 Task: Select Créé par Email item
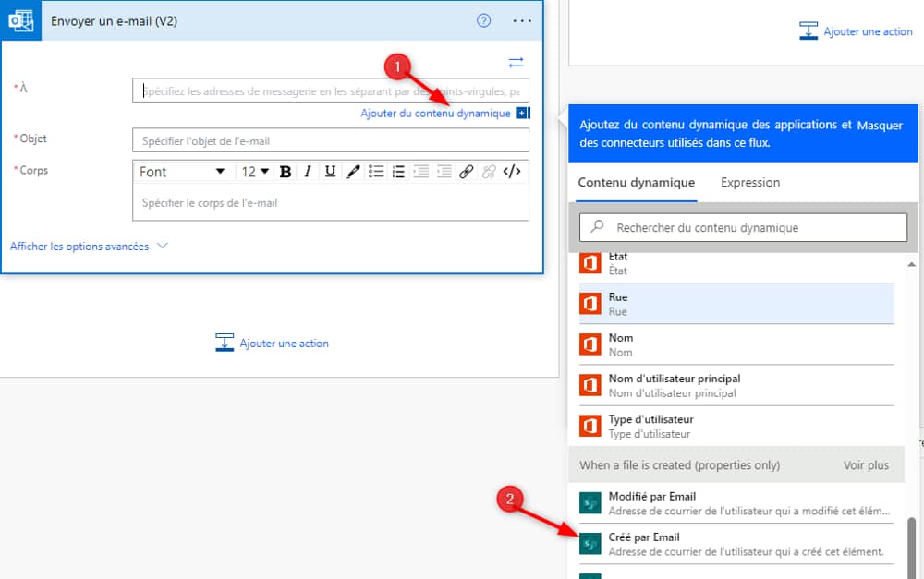pos(736,544)
